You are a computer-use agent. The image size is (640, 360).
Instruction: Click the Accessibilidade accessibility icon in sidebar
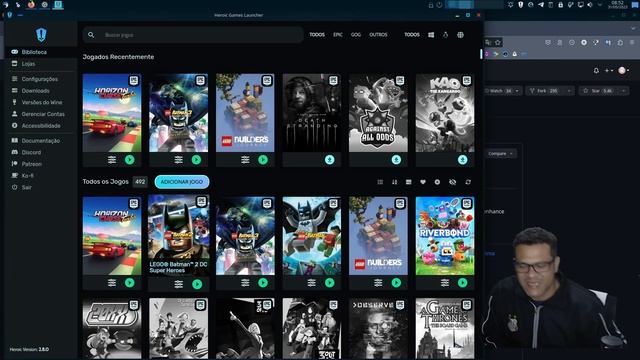coord(15,125)
